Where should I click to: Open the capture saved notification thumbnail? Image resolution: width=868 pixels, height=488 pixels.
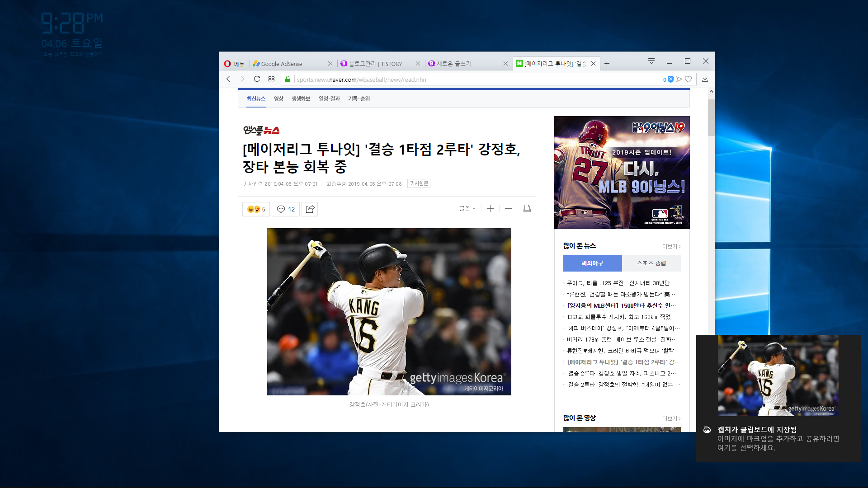(x=778, y=375)
